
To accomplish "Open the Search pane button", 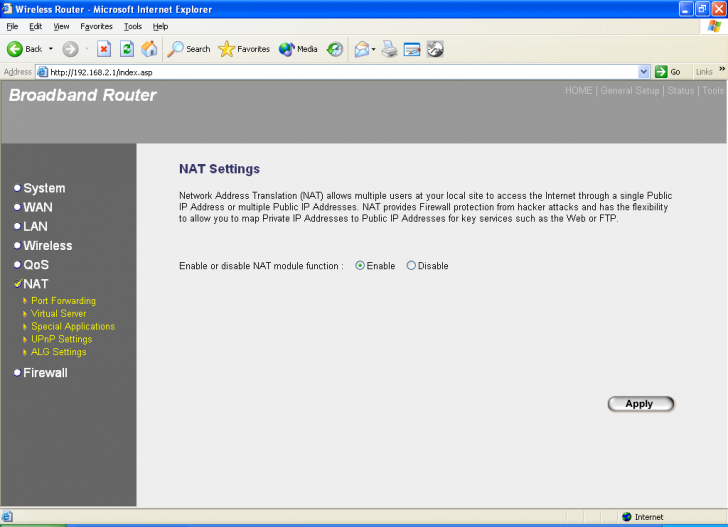I will [188, 49].
